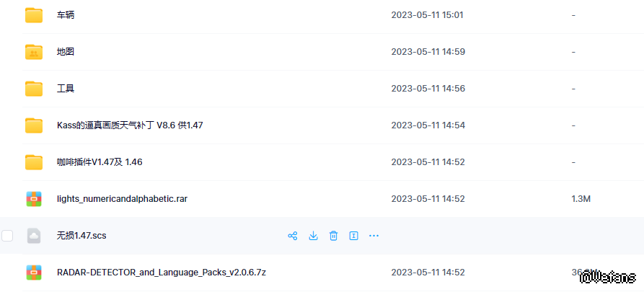Select the RADAR-DETECTOR archive file icon

point(34,273)
